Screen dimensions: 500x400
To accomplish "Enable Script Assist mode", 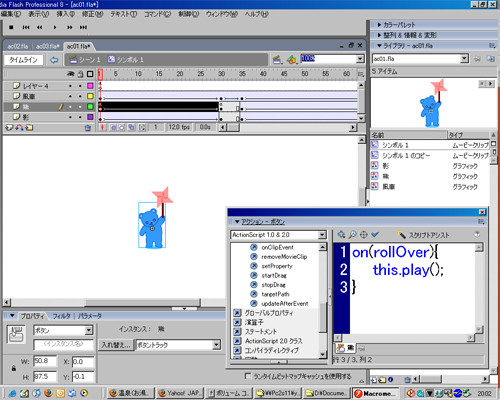I will pyautogui.click(x=424, y=235).
